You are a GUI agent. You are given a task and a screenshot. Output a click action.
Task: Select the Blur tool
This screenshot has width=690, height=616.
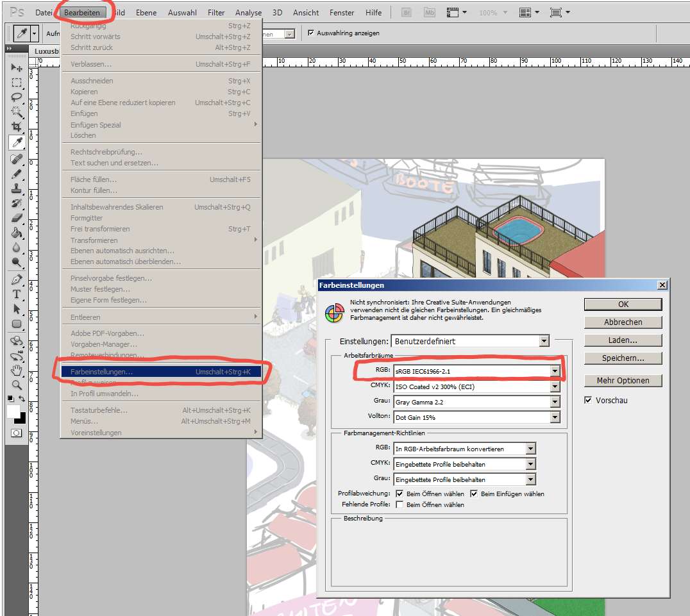pyautogui.click(x=17, y=247)
